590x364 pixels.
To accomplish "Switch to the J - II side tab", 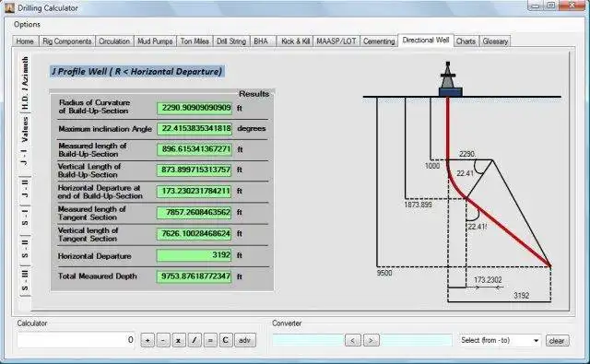I will coord(25,190).
